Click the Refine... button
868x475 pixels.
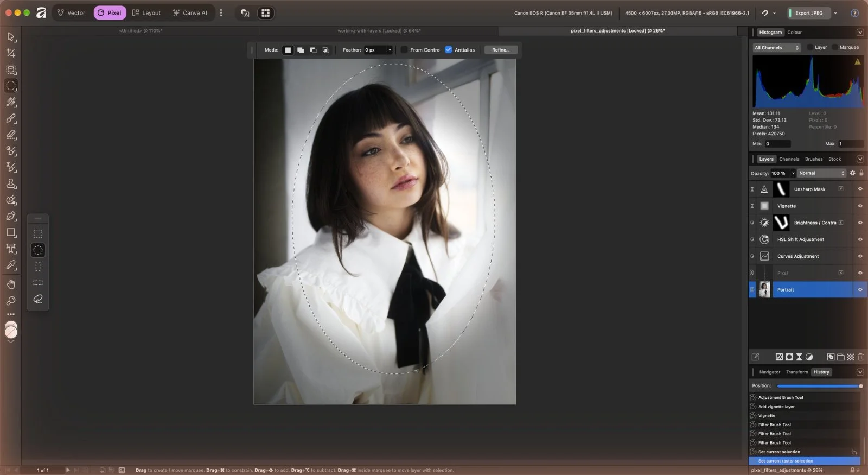pos(501,50)
